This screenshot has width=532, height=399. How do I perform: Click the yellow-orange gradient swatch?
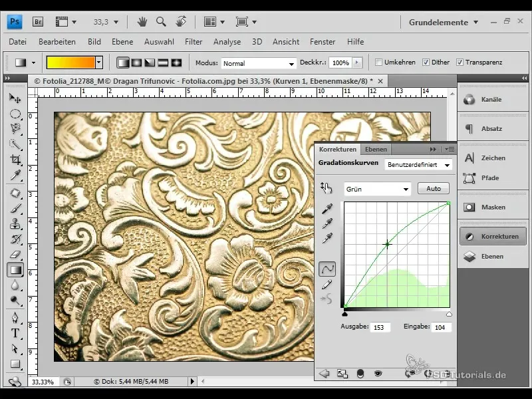(x=71, y=63)
